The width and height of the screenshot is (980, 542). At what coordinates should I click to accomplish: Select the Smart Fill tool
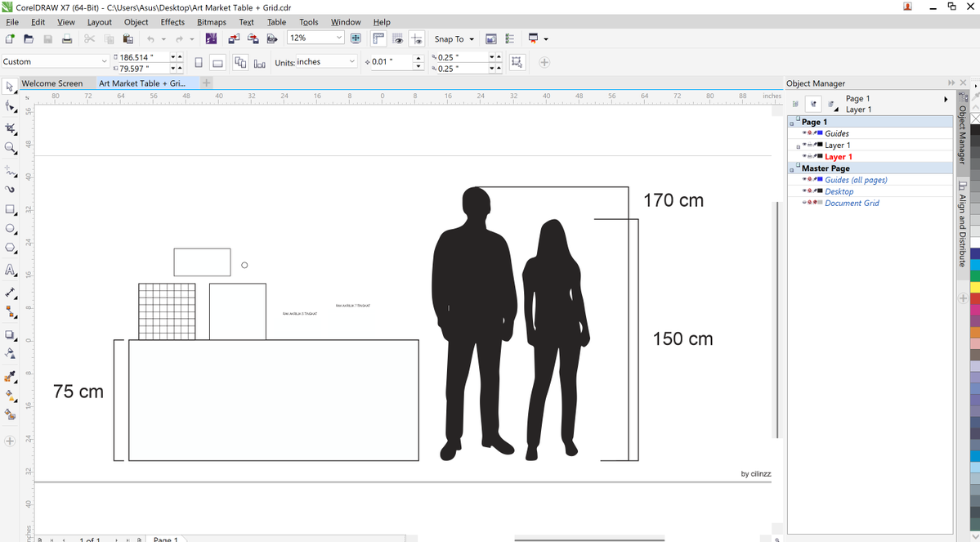9,414
